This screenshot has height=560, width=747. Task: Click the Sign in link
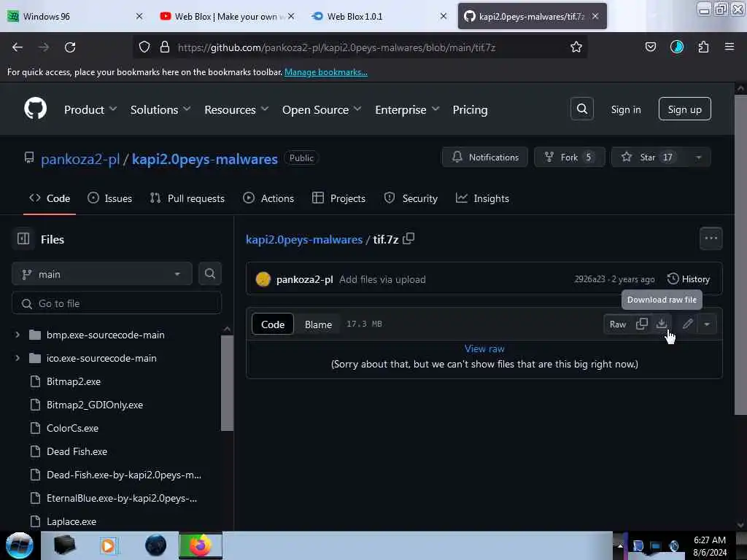[x=625, y=109]
